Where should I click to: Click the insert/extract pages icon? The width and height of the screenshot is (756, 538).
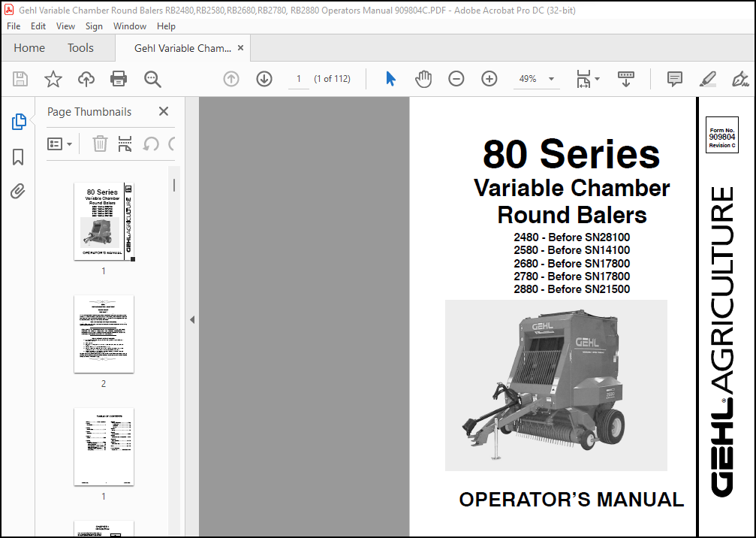point(125,144)
